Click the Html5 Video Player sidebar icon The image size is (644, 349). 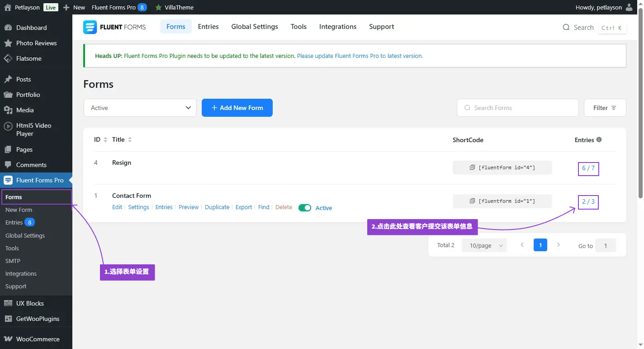pos(8,126)
